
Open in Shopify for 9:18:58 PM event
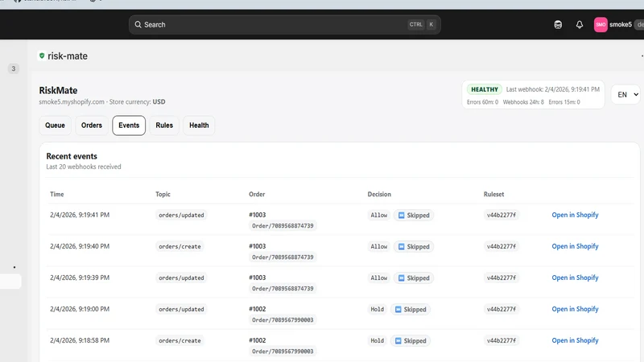575,340
